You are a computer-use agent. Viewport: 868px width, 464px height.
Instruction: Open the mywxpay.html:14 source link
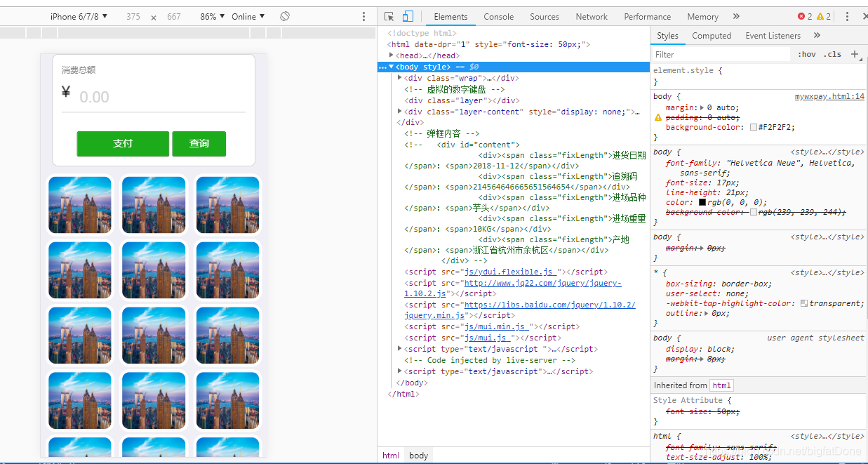829,97
